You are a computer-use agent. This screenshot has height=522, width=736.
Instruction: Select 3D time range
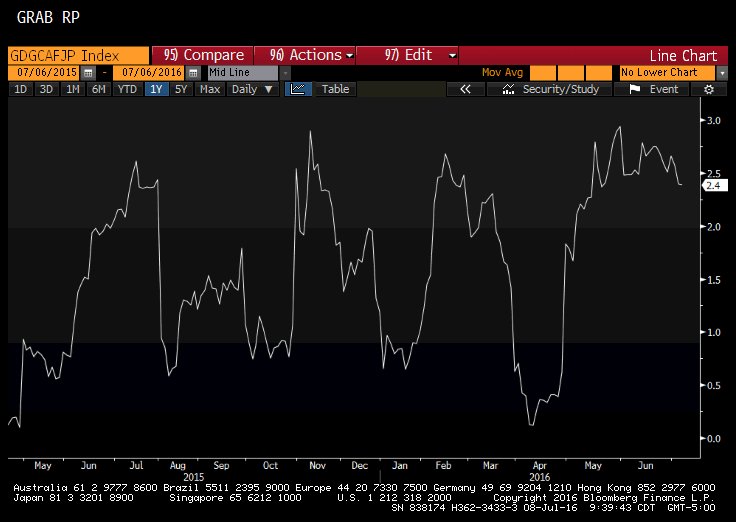[46, 89]
